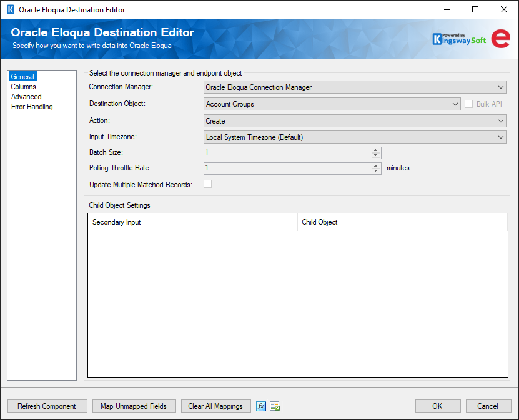
Task: Increase Batch Size with up arrow
Action: pos(375,150)
